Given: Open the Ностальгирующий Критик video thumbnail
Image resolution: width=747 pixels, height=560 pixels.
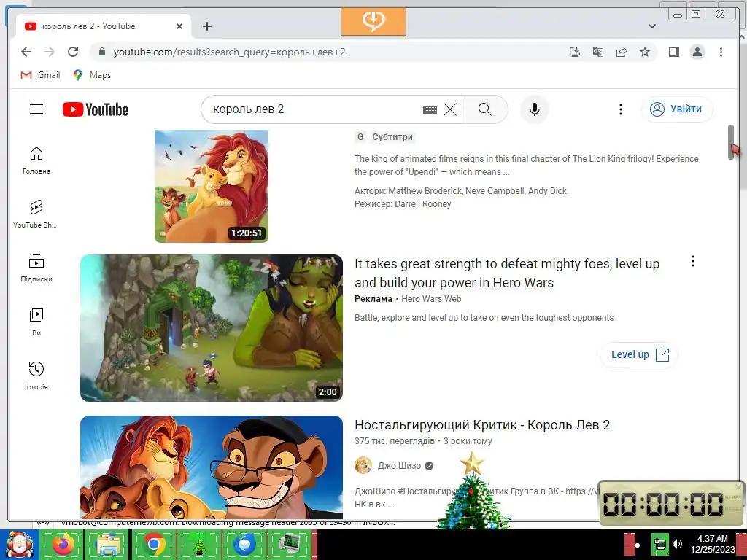Looking at the screenshot, I should tap(212, 467).
